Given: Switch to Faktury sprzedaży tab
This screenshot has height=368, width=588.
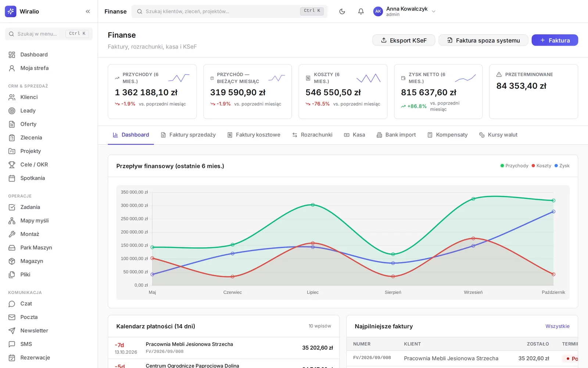Looking at the screenshot, I should coord(188,135).
